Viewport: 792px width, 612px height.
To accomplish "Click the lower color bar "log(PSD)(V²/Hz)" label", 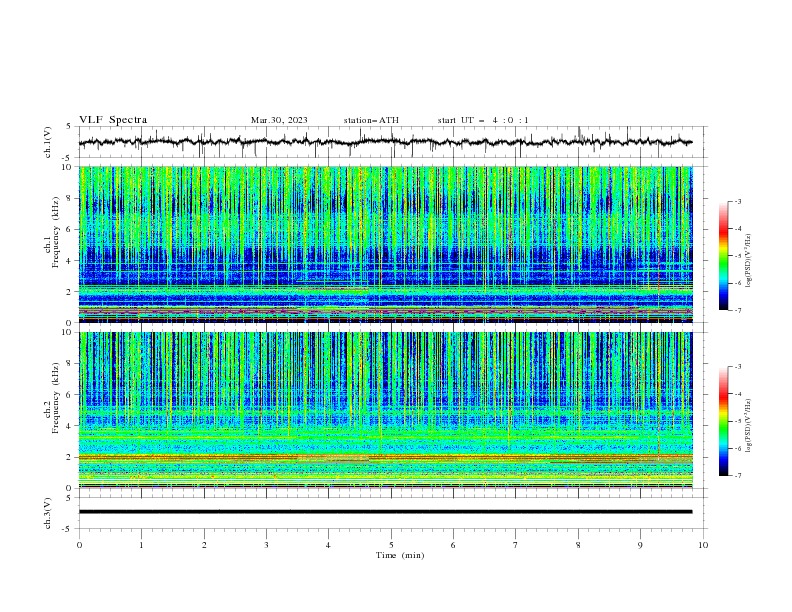I will click(x=748, y=426).
